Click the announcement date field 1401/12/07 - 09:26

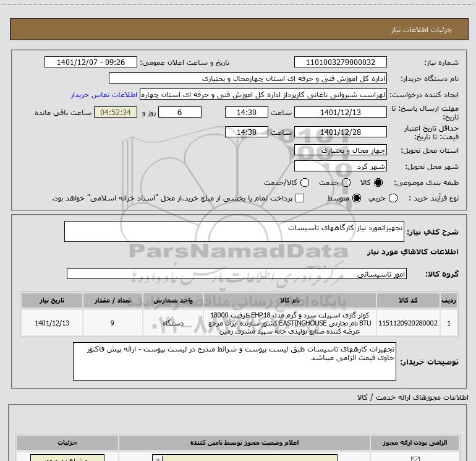coord(91,62)
